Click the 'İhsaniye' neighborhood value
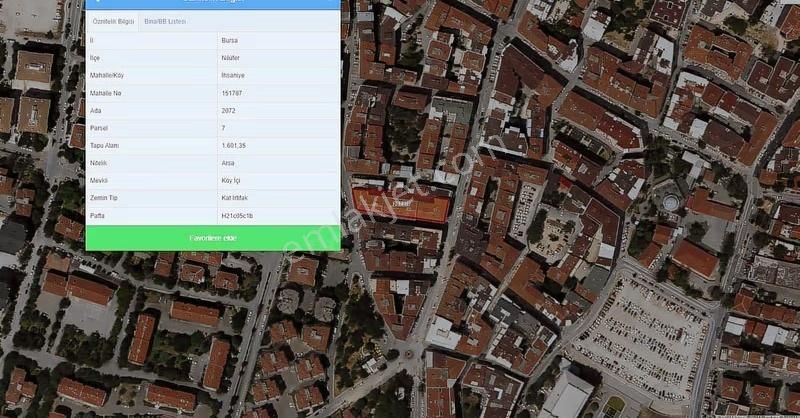Image resolution: width=800 pixels, height=418 pixels. pyautogui.click(x=233, y=76)
